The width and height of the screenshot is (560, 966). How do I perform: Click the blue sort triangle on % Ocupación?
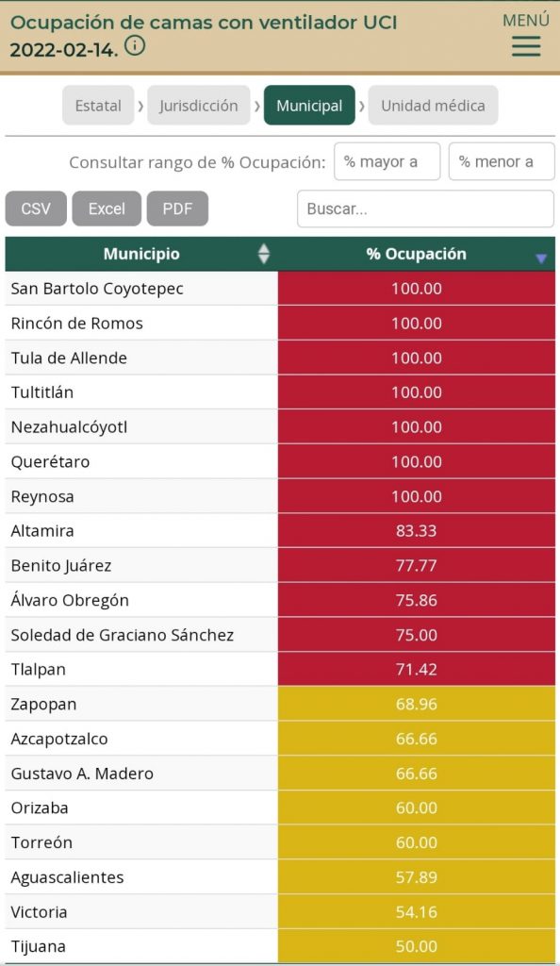(539, 258)
